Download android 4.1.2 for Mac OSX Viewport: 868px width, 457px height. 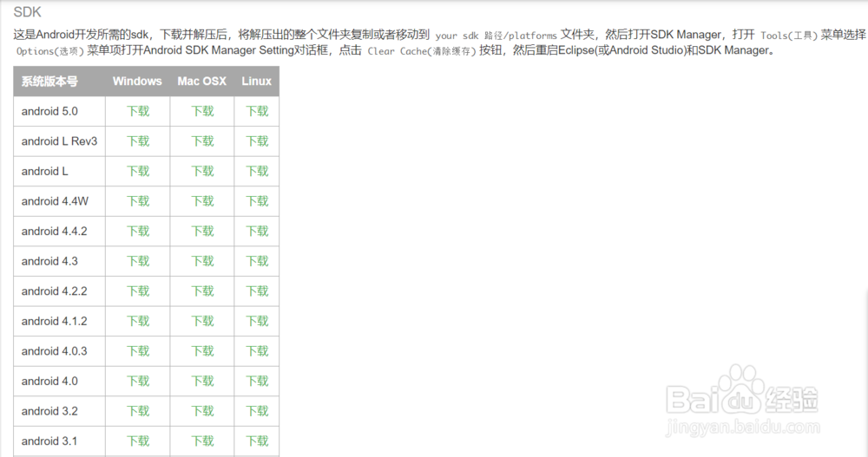tap(202, 320)
